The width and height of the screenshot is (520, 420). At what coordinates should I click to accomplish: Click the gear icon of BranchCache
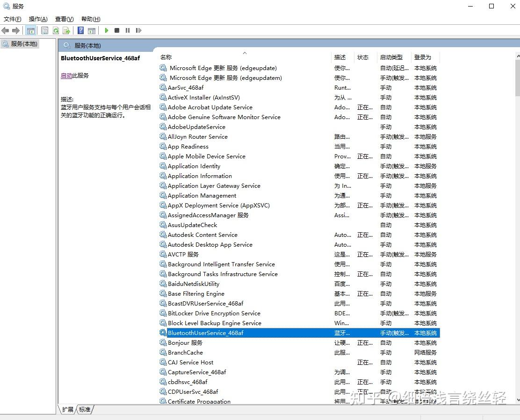pos(163,352)
